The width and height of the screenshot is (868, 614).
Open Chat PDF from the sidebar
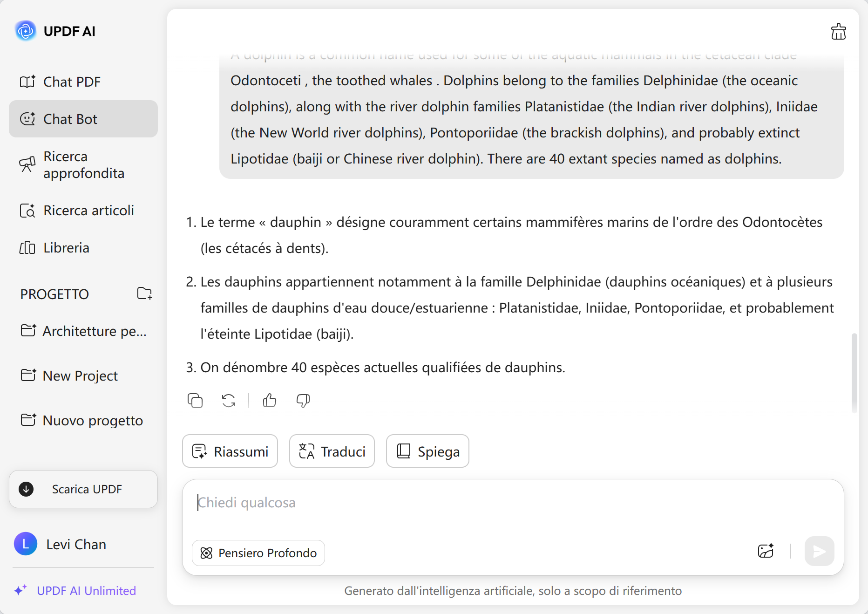(x=72, y=82)
